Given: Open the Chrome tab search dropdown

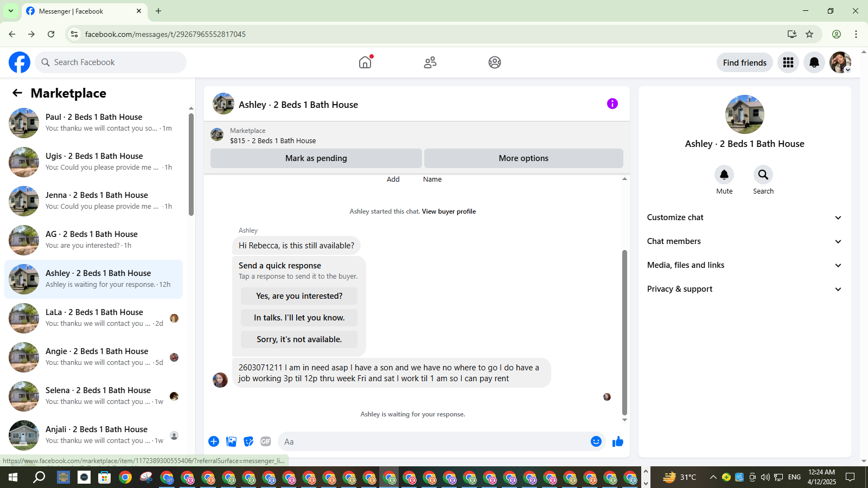Looking at the screenshot, I should [x=11, y=11].
